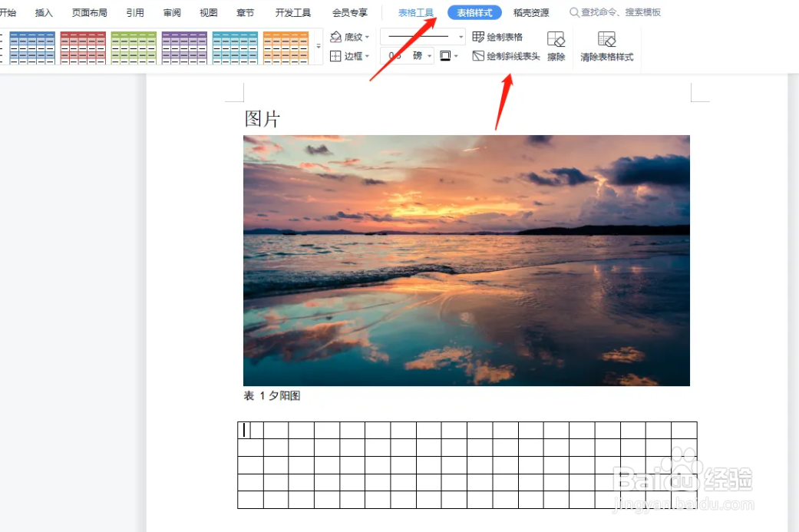Click the 稻壳资源 button

[x=529, y=12]
